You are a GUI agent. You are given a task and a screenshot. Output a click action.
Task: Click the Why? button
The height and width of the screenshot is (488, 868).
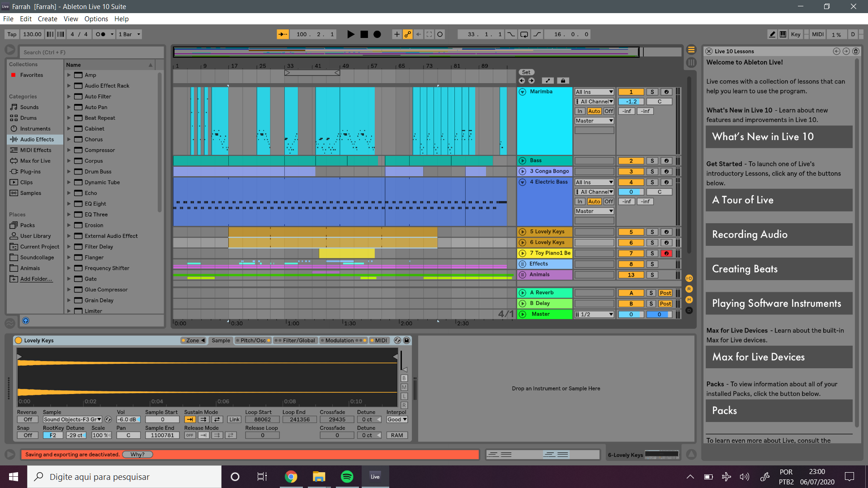pos(137,455)
